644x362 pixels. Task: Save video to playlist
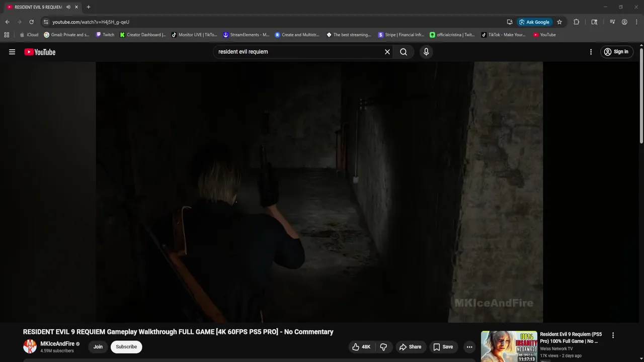coord(443,347)
